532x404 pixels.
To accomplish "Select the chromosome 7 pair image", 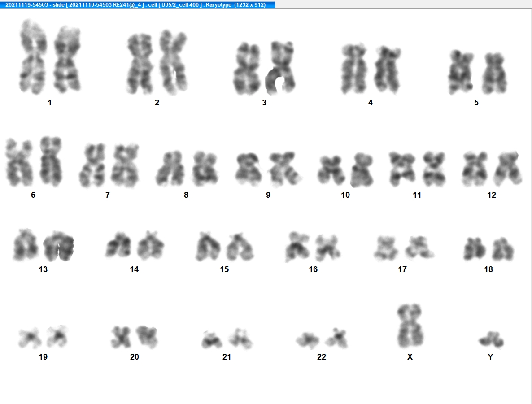I will (109, 165).
